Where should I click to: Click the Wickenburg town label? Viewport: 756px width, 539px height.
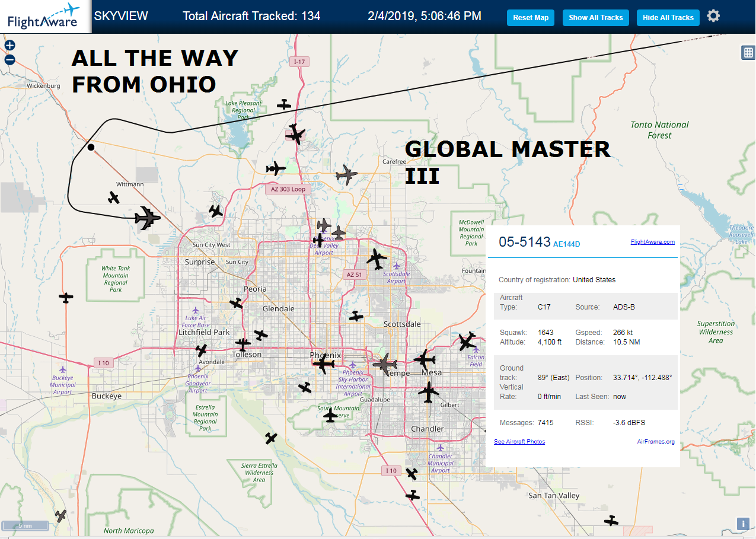(x=44, y=86)
